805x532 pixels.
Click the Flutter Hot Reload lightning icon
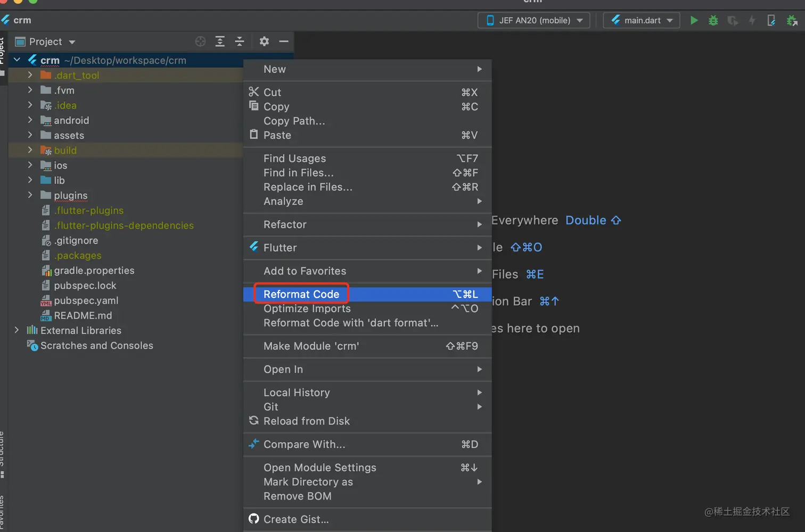click(x=752, y=20)
